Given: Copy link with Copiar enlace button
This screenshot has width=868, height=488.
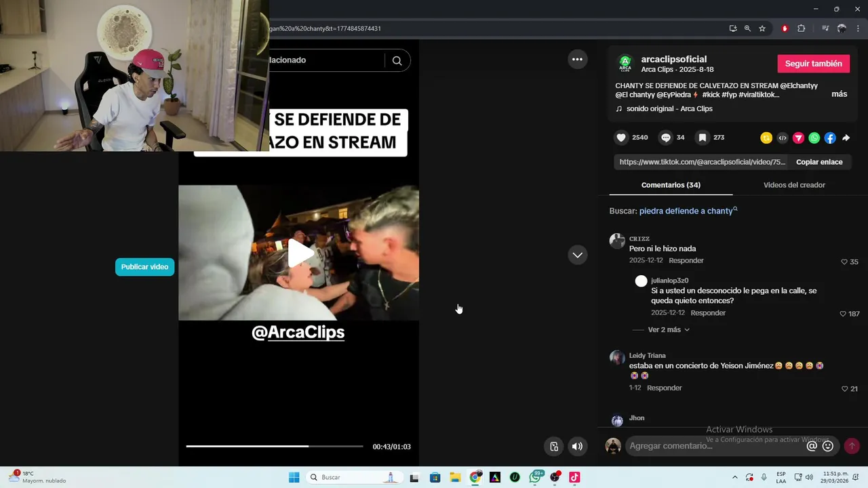Looking at the screenshot, I should pos(819,162).
